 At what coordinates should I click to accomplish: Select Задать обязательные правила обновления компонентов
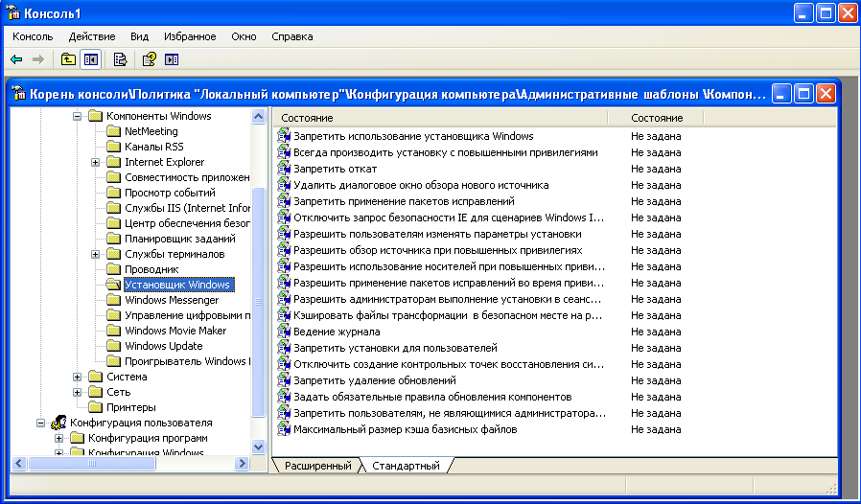click(432, 397)
